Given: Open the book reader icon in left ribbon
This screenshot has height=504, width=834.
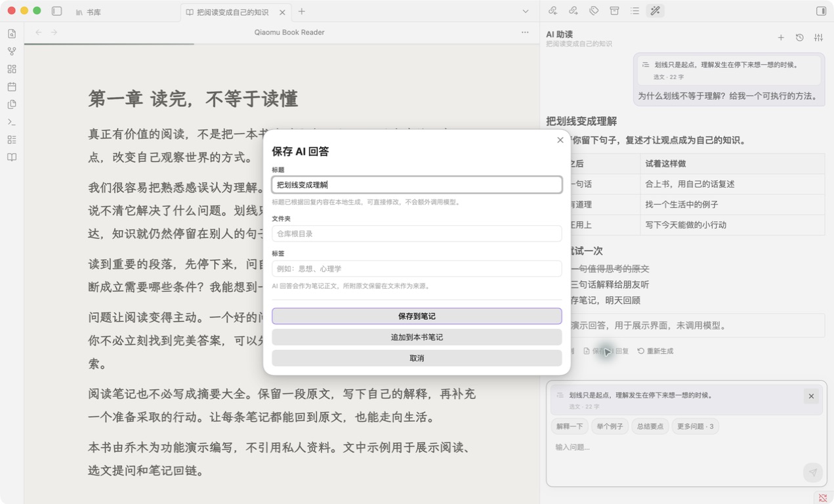Looking at the screenshot, I should tap(12, 157).
